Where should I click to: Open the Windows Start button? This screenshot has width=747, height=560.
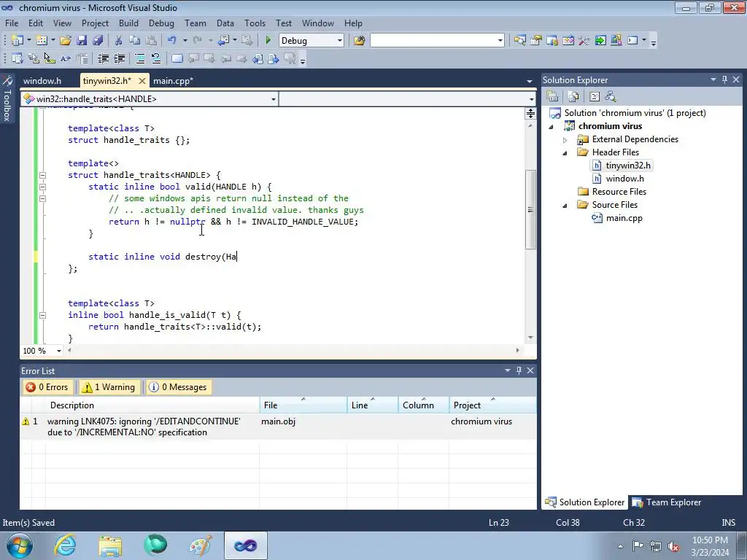(x=20, y=545)
